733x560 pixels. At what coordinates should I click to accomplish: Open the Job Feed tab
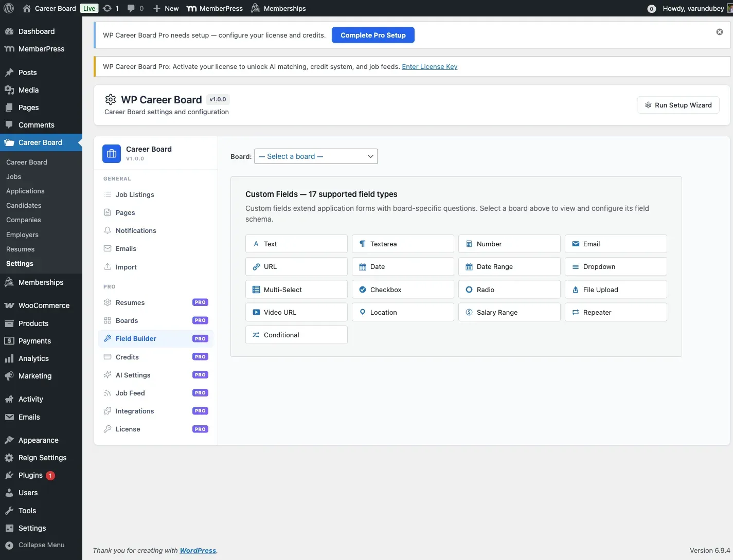click(x=156, y=393)
